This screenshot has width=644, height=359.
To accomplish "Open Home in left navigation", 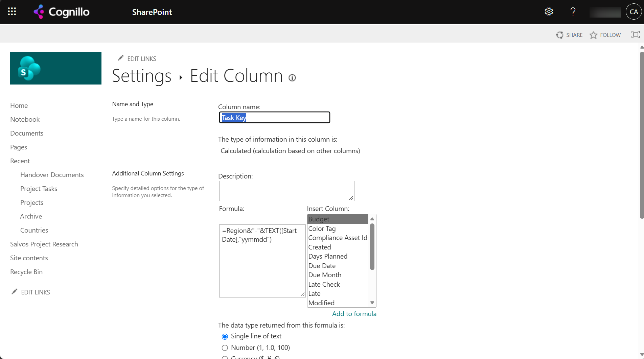I will [19, 105].
